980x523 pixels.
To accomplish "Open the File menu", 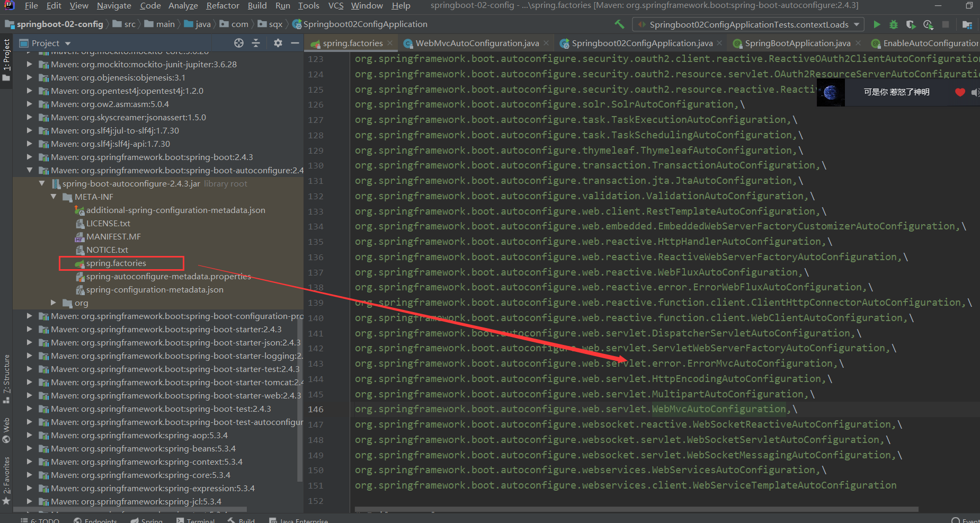I will [x=31, y=6].
